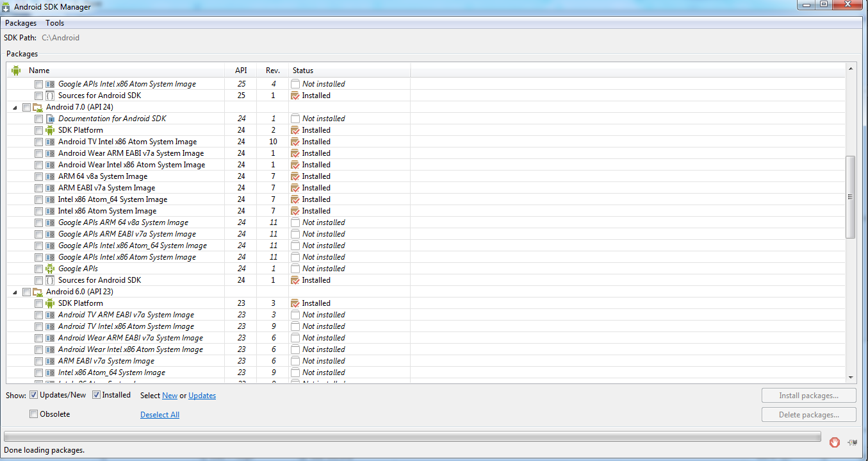The height and width of the screenshot is (461, 868).
Task: Select the Android Wear ARM EABI v7a API 23 row
Action: click(x=426, y=338)
